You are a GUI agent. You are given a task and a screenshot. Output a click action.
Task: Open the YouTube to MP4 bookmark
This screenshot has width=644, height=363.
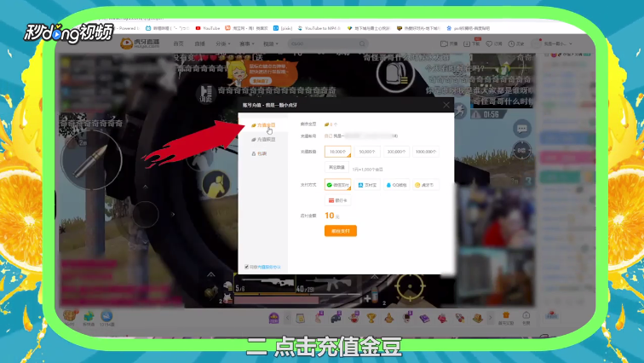(x=319, y=28)
